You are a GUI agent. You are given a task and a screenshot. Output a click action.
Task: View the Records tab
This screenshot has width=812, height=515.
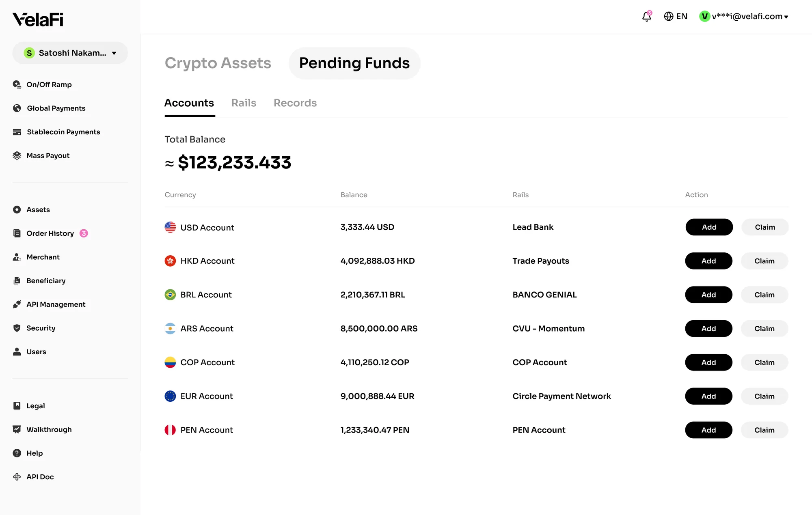[295, 103]
